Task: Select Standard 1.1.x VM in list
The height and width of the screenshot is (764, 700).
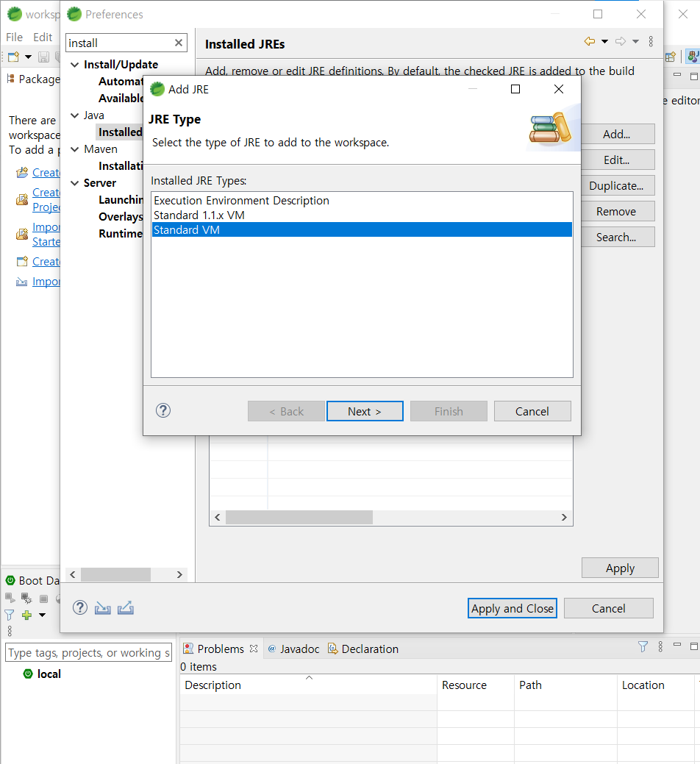Action: (362, 215)
